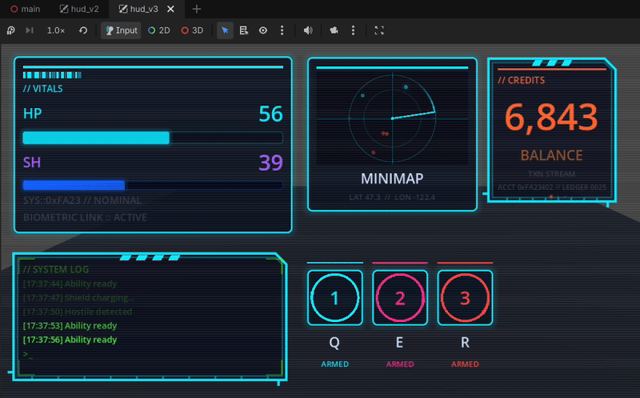The image size is (640, 398).
Task: Close the hud_v3 tab
Action: pyautogui.click(x=171, y=9)
